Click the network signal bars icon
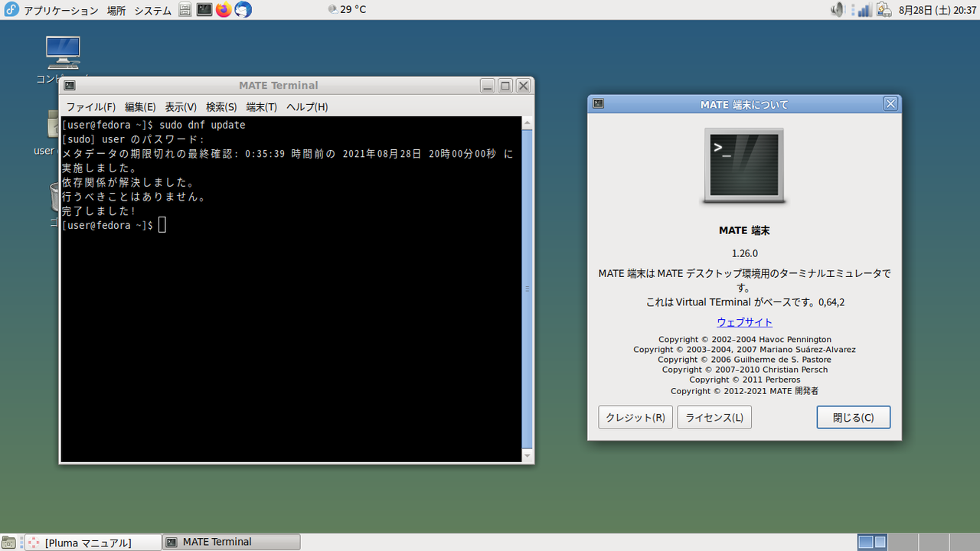980x551 pixels. 864,10
